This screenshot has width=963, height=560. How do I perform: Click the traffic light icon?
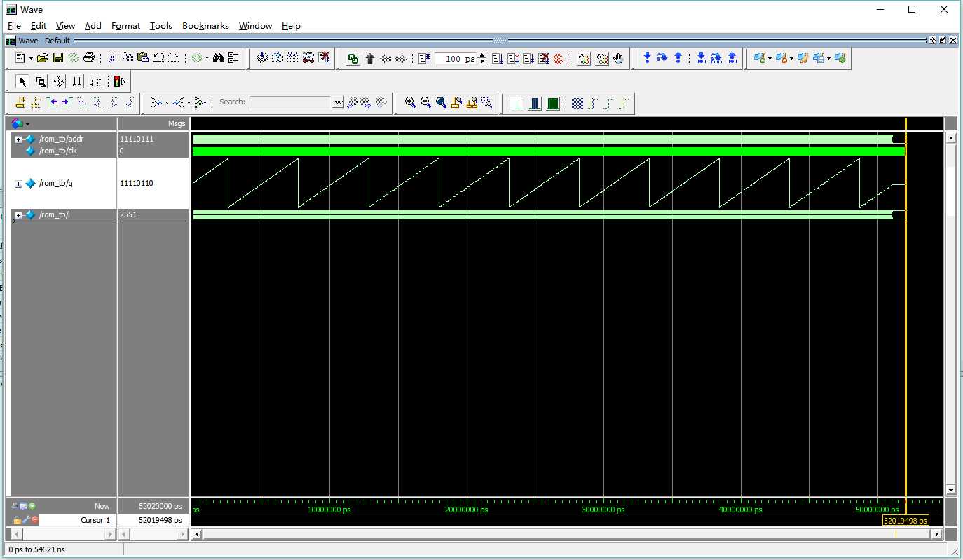[119, 81]
